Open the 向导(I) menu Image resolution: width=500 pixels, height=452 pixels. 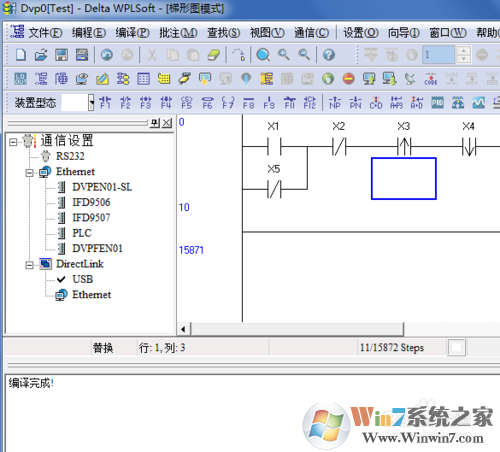pyautogui.click(x=404, y=33)
